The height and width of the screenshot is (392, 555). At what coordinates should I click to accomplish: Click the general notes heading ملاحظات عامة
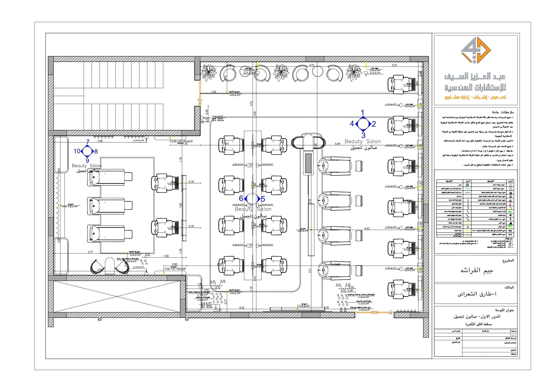click(x=503, y=112)
